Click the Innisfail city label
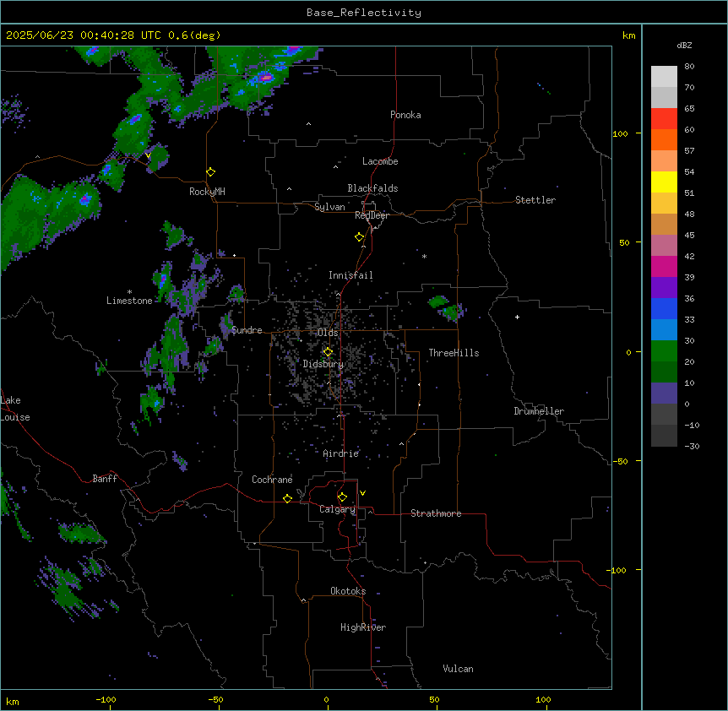Screen dimensions: 728x711 [350, 275]
